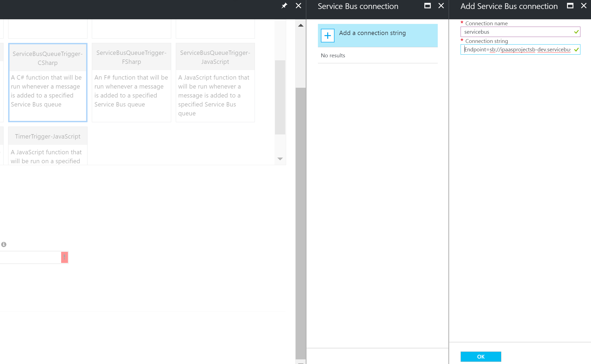Click the red exclamation warning icon
Viewport: 591px width, 364px height.
[x=64, y=257]
